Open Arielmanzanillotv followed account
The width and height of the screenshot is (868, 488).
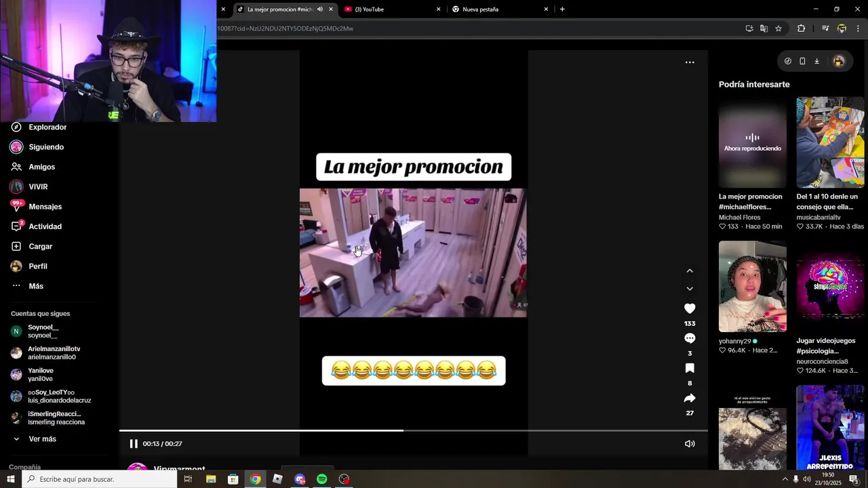(46, 353)
